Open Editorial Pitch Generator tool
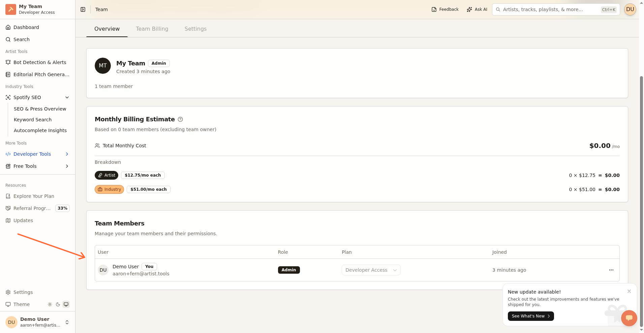 point(38,74)
